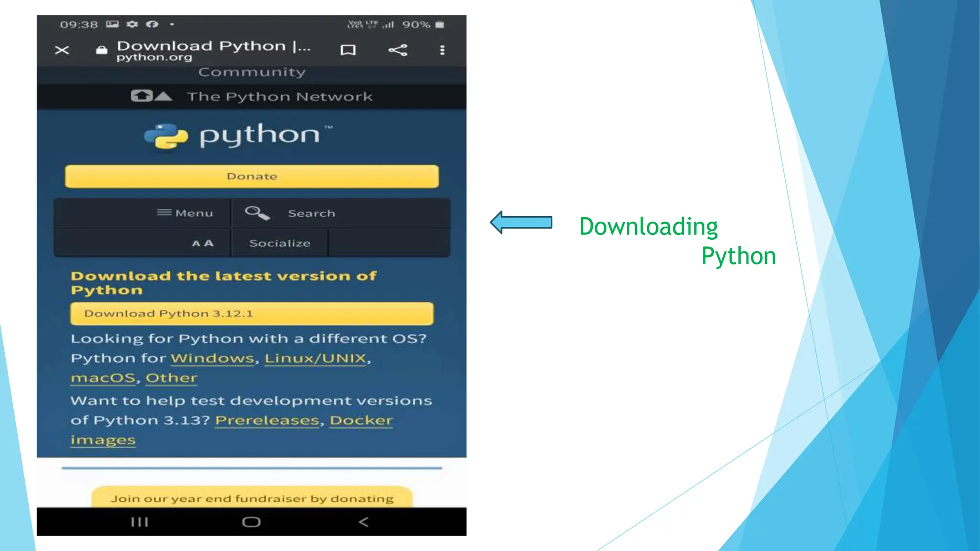
Task: Tap the settings gear notification icon
Action: click(133, 24)
